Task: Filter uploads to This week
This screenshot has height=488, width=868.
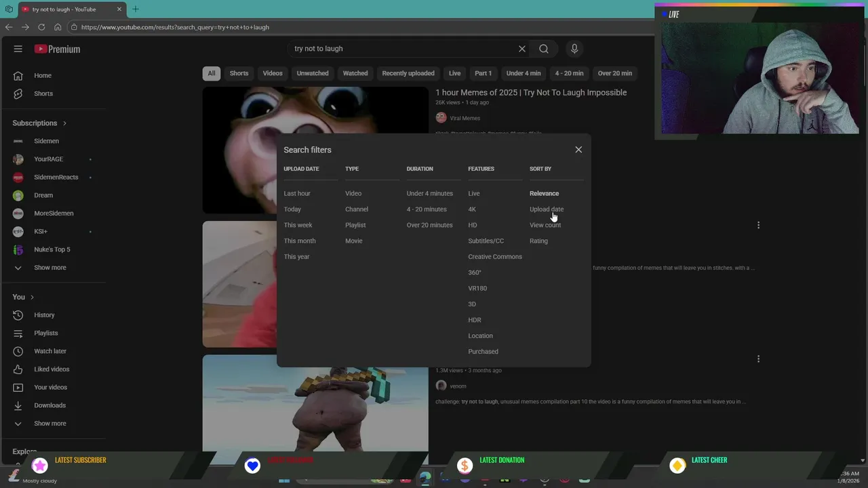Action: [x=298, y=225]
